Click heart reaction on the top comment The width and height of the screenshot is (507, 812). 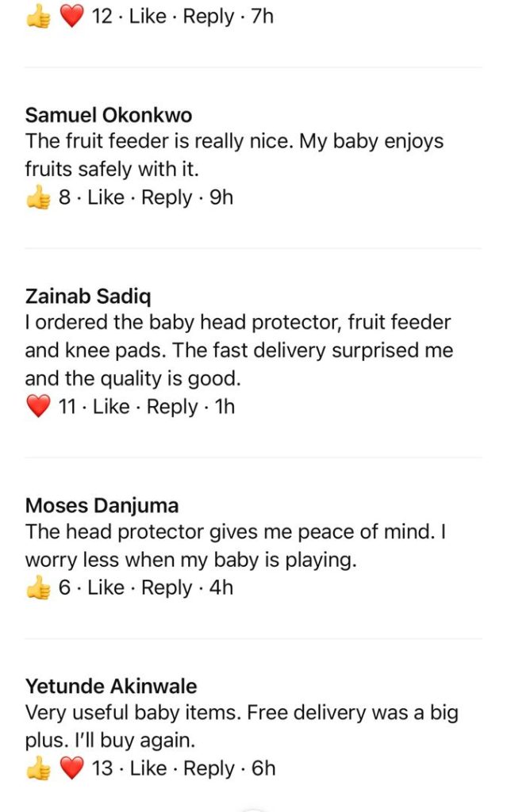[71, 17]
